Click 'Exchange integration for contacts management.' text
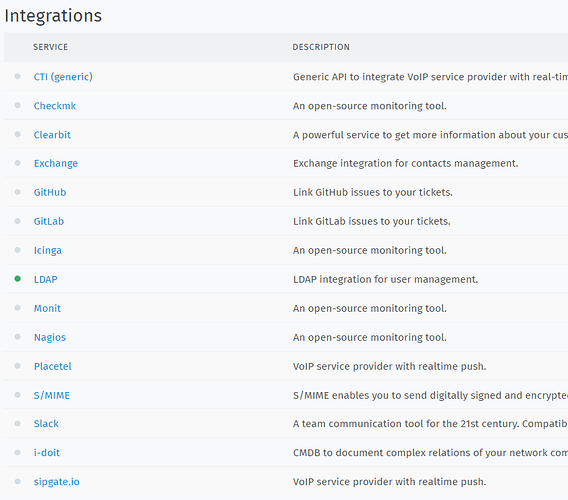 [405, 163]
